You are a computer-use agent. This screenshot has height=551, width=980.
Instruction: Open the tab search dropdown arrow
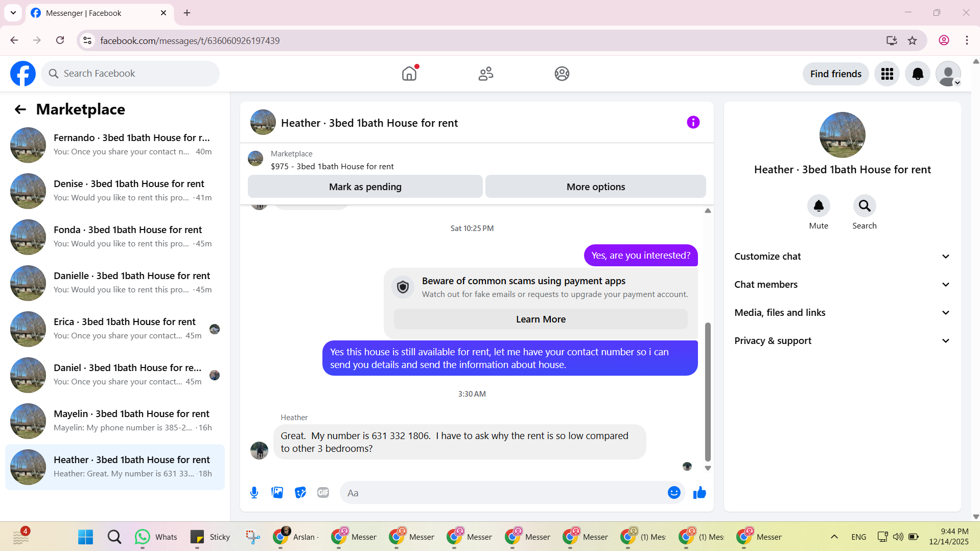(x=13, y=13)
